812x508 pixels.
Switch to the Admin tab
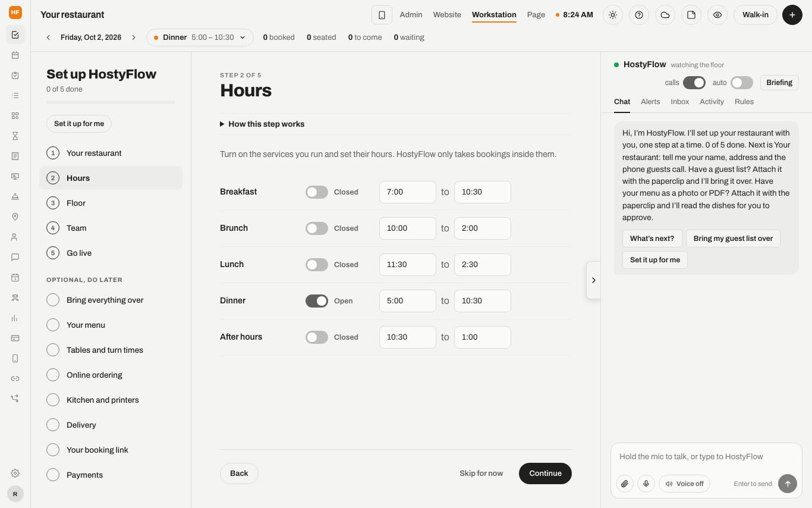tap(411, 15)
